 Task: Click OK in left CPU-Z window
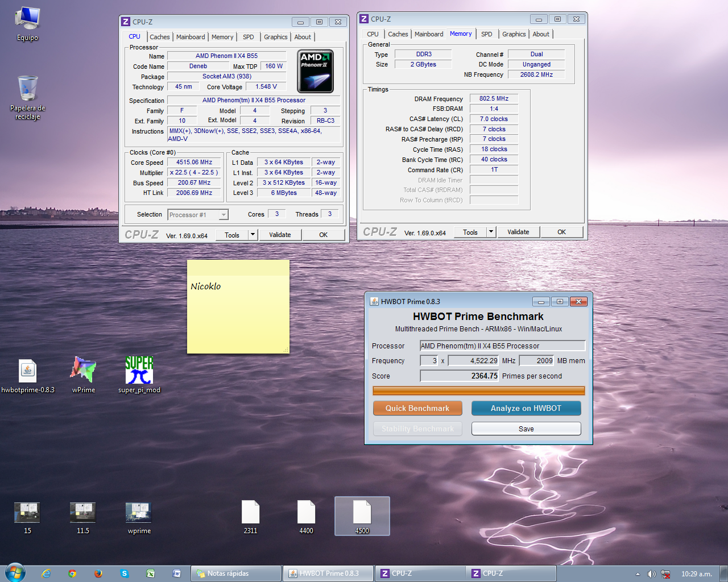[324, 235]
